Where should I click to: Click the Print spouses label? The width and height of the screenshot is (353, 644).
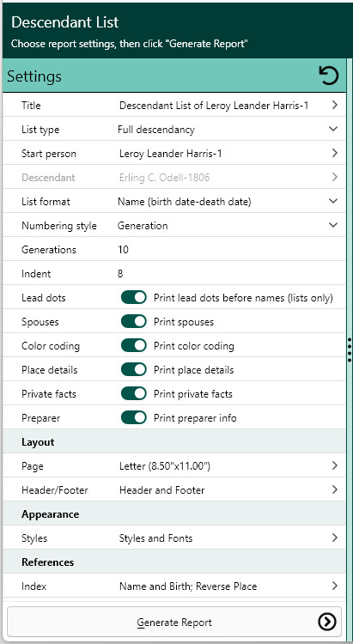pyautogui.click(x=184, y=322)
